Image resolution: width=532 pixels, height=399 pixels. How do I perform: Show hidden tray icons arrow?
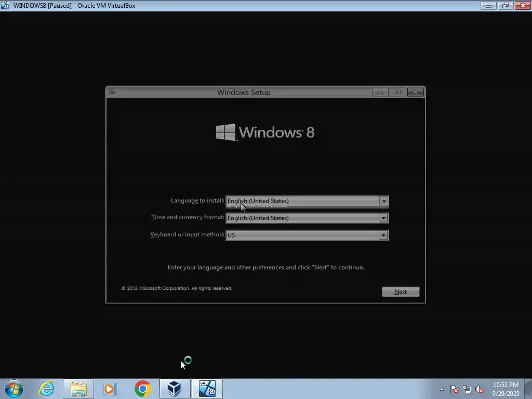coord(442,389)
